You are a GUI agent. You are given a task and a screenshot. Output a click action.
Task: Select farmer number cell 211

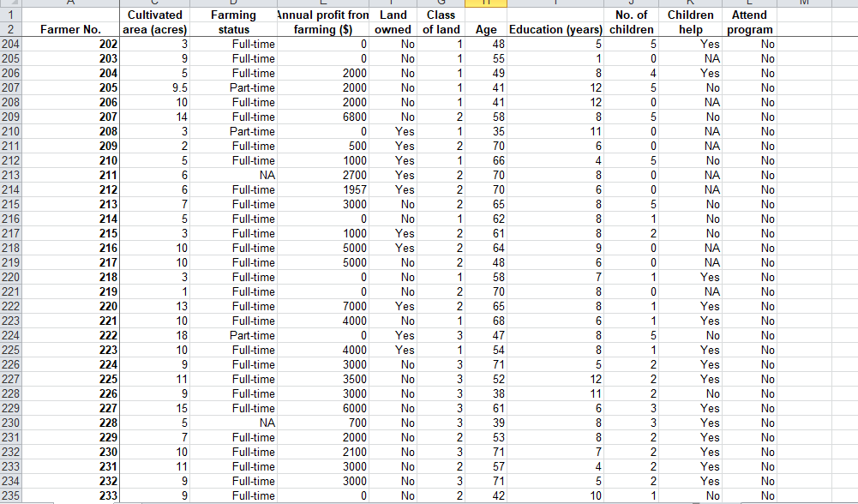point(70,175)
